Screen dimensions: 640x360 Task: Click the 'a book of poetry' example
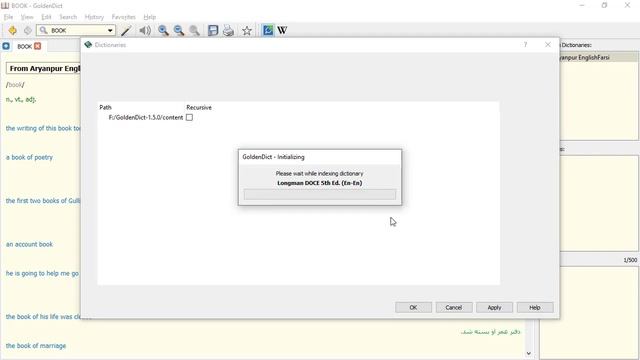tap(29, 157)
